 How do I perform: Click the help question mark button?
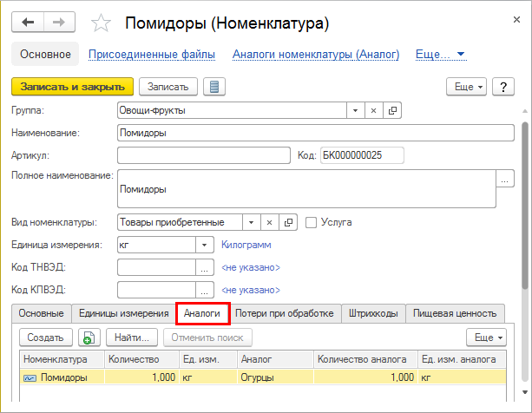pyautogui.click(x=502, y=86)
